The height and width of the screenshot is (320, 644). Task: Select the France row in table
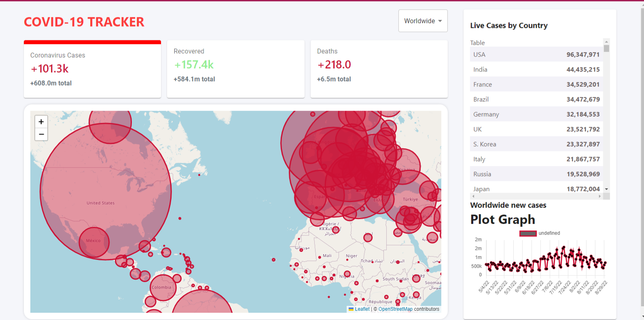[536, 84]
